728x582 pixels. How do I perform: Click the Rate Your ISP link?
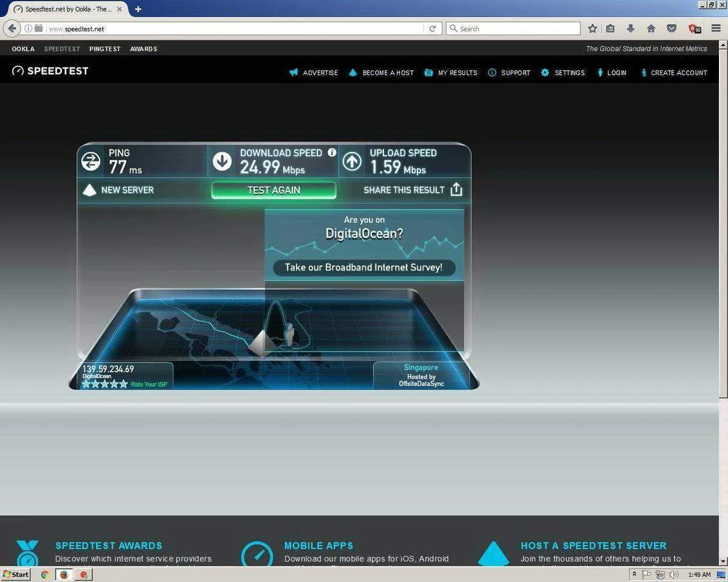(149, 384)
